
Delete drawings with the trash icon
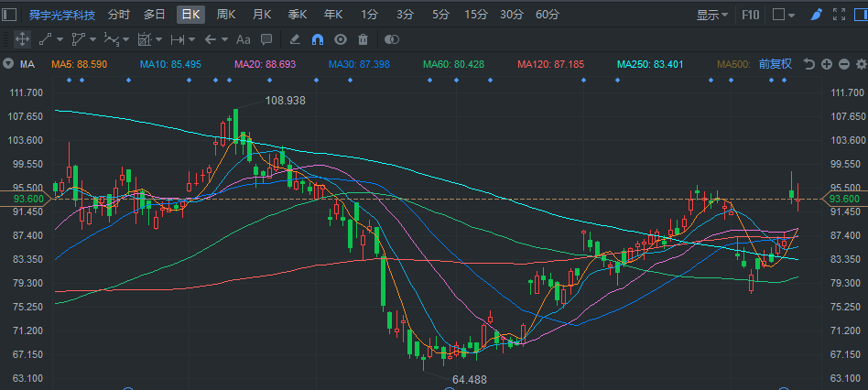click(363, 39)
